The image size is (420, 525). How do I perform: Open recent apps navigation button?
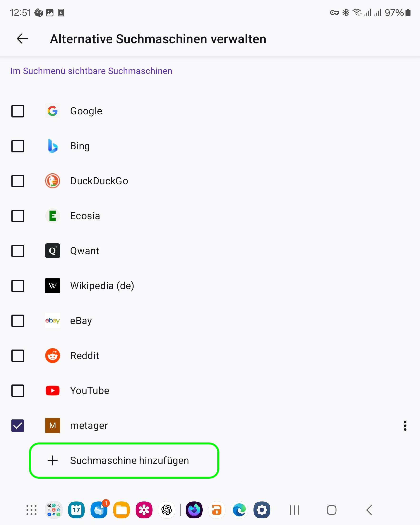(x=294, y=510)
